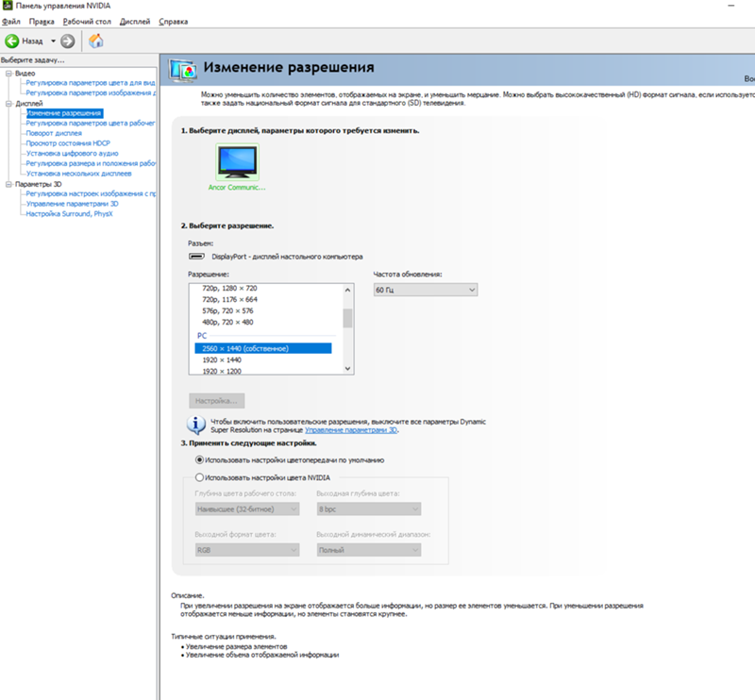
Task: Open Управление параметрами 3D tree item
Action: tap(73, 204)
